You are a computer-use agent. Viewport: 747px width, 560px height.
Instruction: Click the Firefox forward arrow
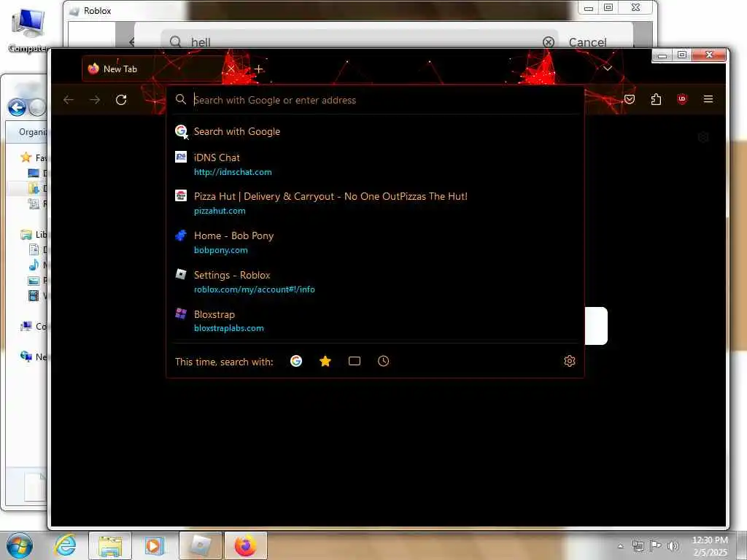click(x=95, y=99)
